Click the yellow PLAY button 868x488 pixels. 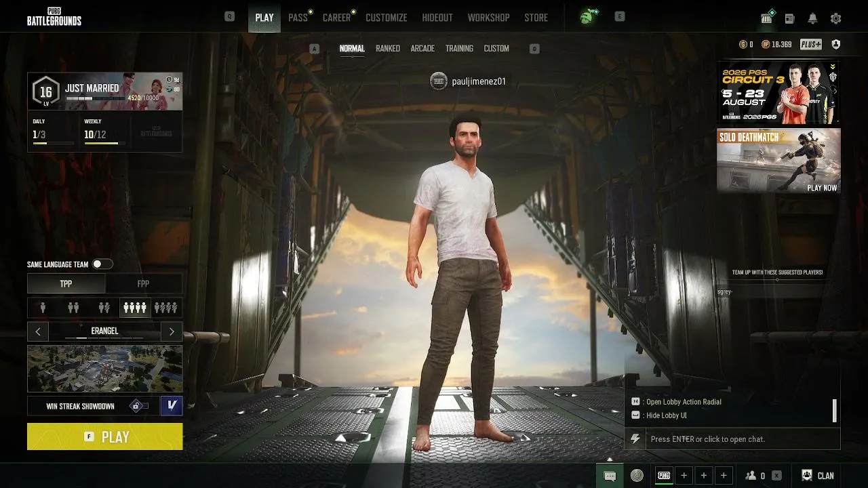click(105, 436)
